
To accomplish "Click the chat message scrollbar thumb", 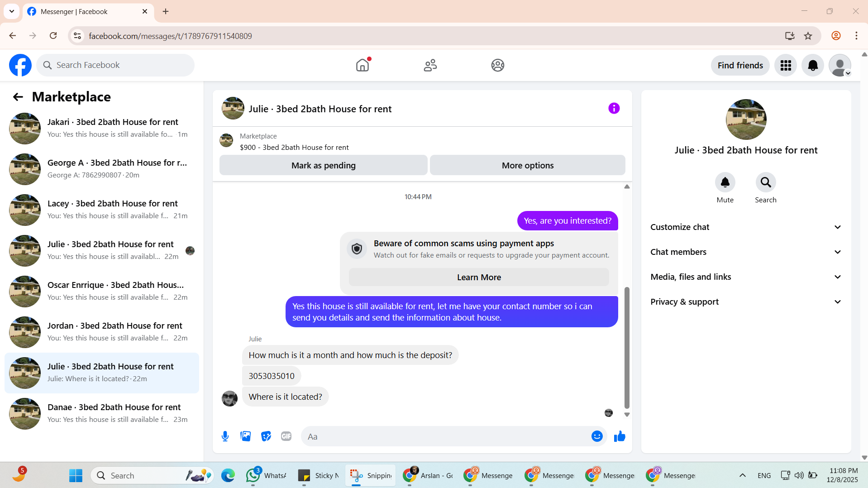I will coord(627,348).
